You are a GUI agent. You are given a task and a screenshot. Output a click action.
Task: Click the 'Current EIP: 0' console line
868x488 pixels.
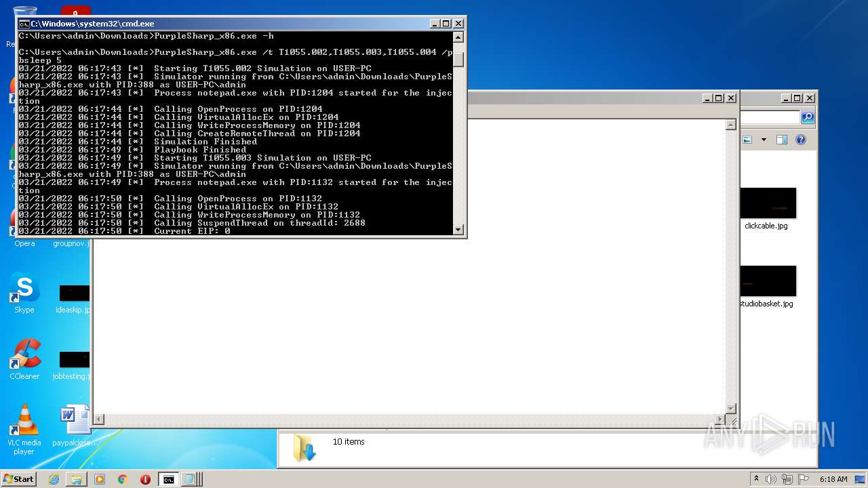192,231
